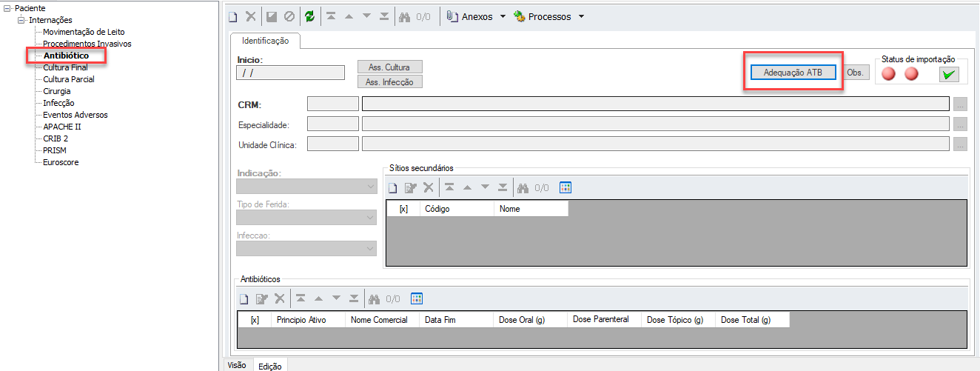The width and height of the screenshot is (980, 371).
Task: Delete row in Antibióticos toolbar
Action: pyautogui.click(x=279, y=298)
